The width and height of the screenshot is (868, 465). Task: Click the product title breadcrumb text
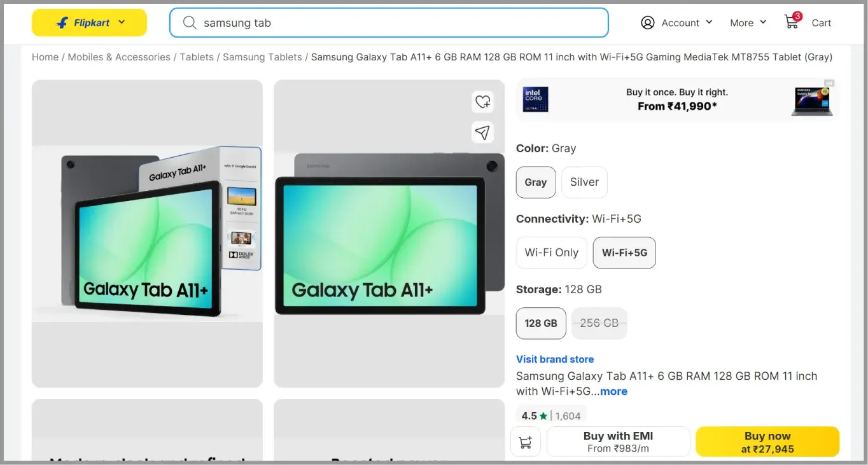(571, 57)
